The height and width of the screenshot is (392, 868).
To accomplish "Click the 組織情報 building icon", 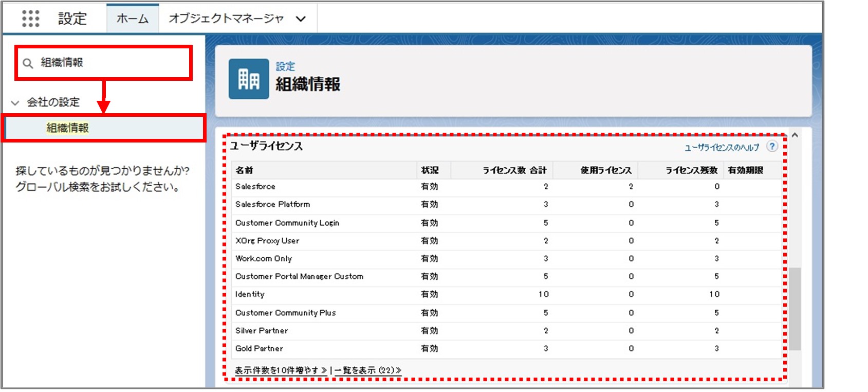I will [x=249, y=79].
